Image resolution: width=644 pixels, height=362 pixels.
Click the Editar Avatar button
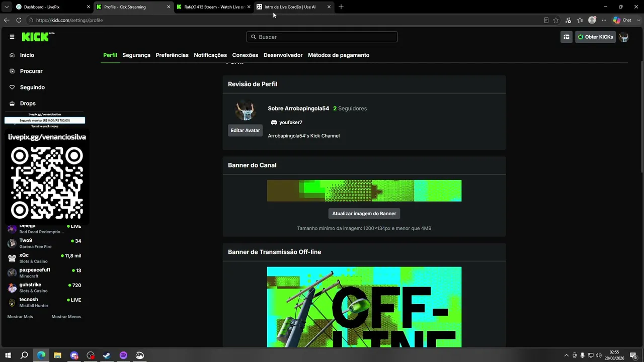[x=245, y=130]
